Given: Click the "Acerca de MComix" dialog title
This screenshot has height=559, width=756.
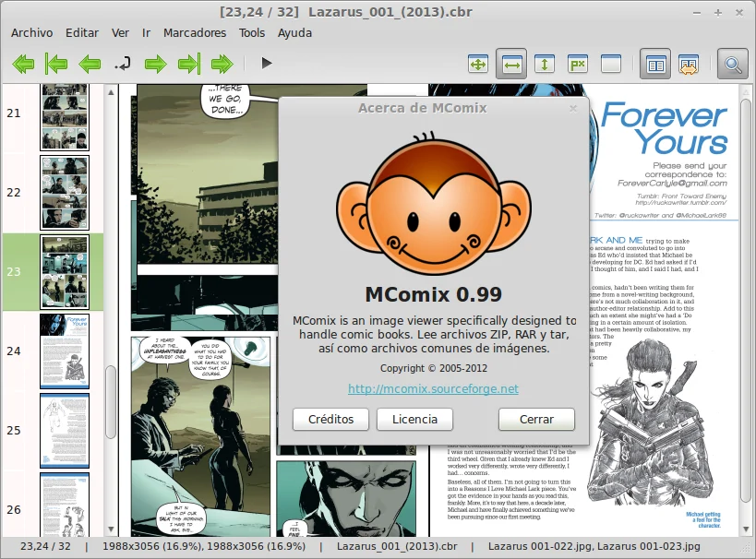Looking at the screenshot, I should click(423, 108).
